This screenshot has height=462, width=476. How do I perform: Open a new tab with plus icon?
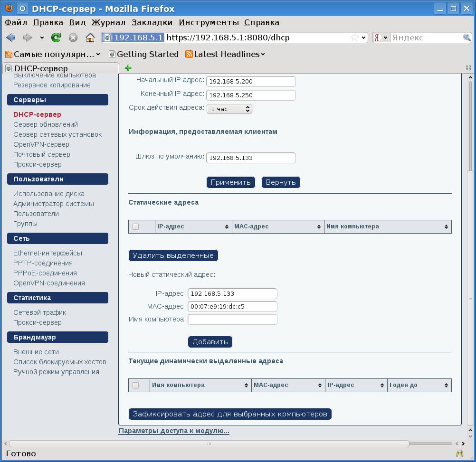pyautogui.click(x=128, y=68)
